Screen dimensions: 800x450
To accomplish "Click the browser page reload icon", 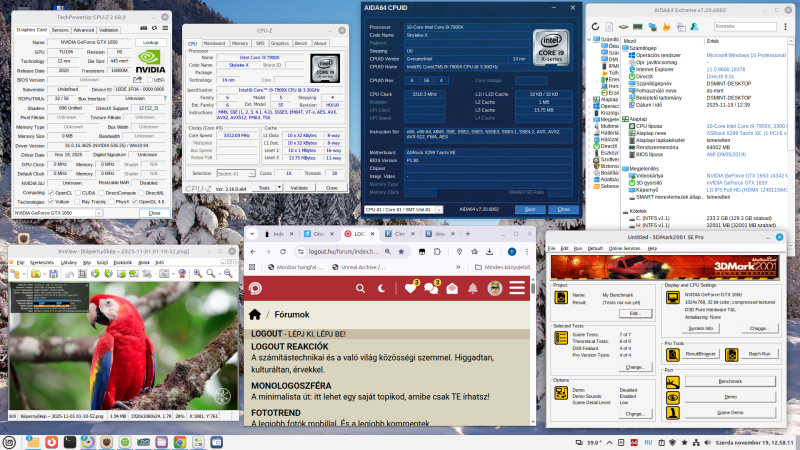I will (x=283, y=252).
